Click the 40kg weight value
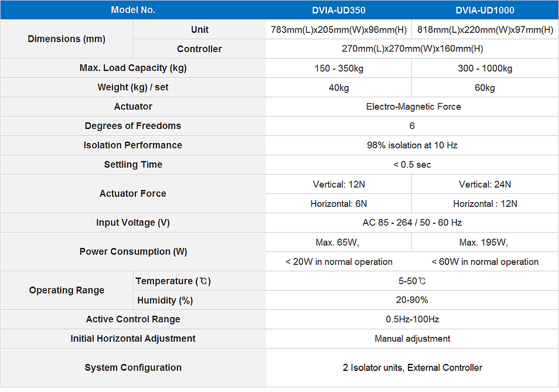 (339, 88)
